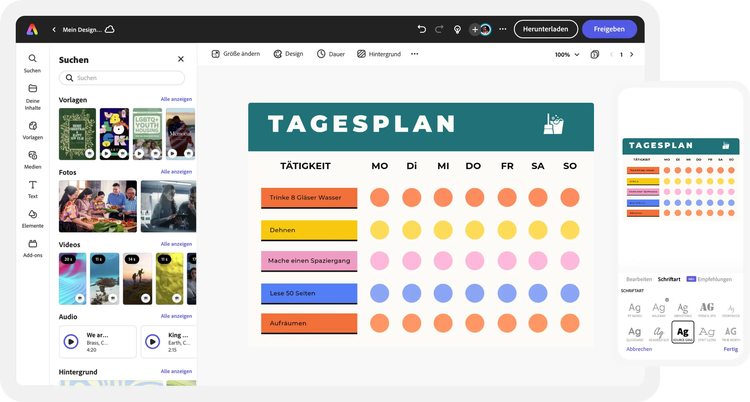Open Medien in the left sidebar
The height and width of the screenshot is (402, 750).
33,160
